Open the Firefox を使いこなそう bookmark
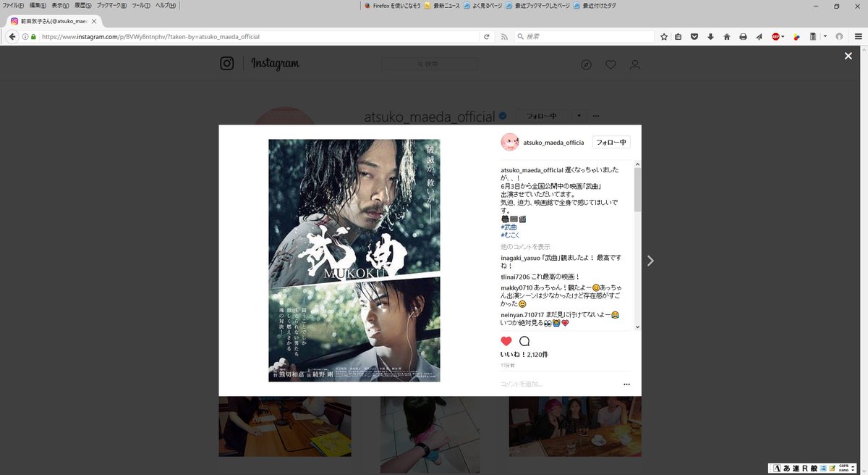This screenshot has height=475, width=868. coord(391,5)
